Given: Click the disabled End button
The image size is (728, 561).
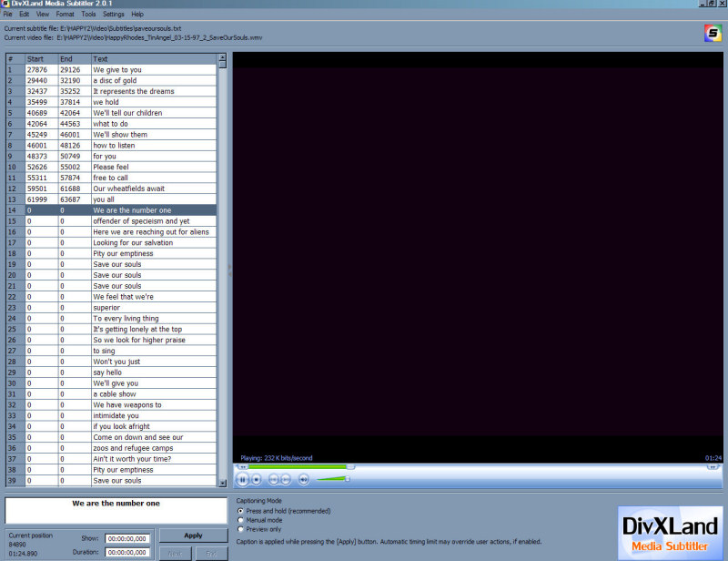Looking at the screenshot, I should (x=211, y=554).
